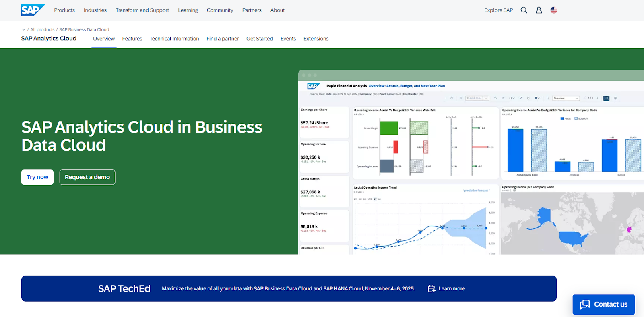644x317 pixels.
Task: Select the US flag country selector
Action: point(554,10)
